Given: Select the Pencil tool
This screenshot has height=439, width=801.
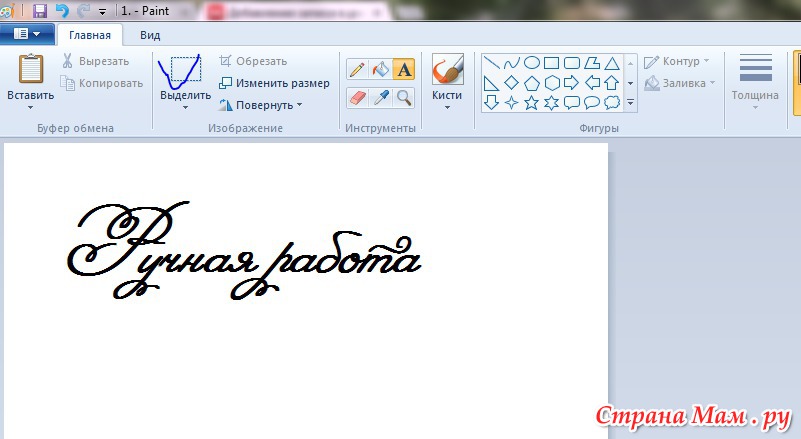Looking at the screenshot, I should (357, 69).
